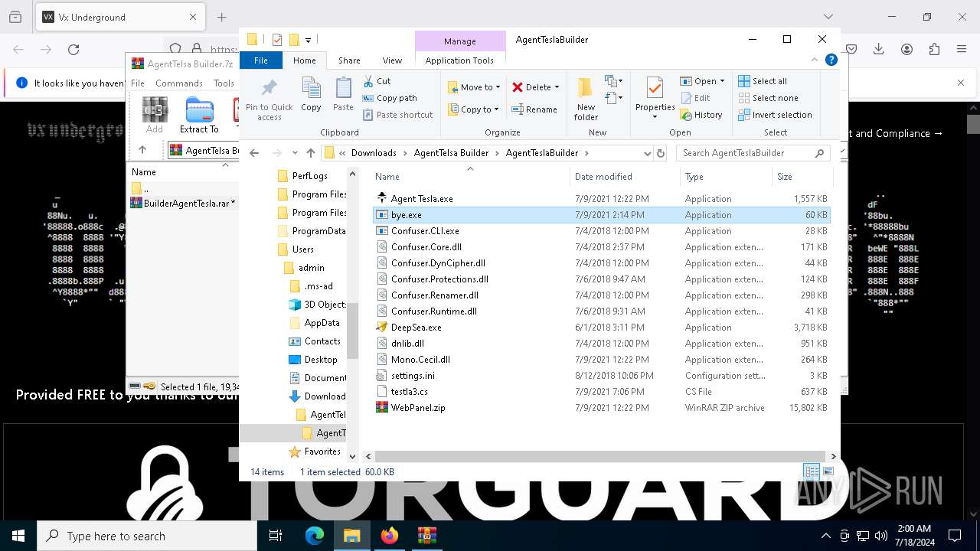Open the Move to dropdown
Image resolution: width=980 pixels, height=551 pixels.
pyautogui.click(x=474, y=87)
